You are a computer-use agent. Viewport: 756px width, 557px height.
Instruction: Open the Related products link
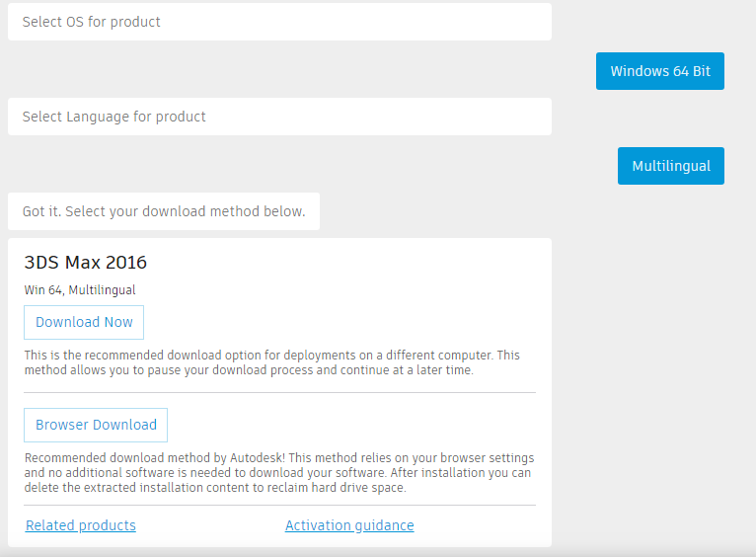pyautogui.click(x=81, y=525)
